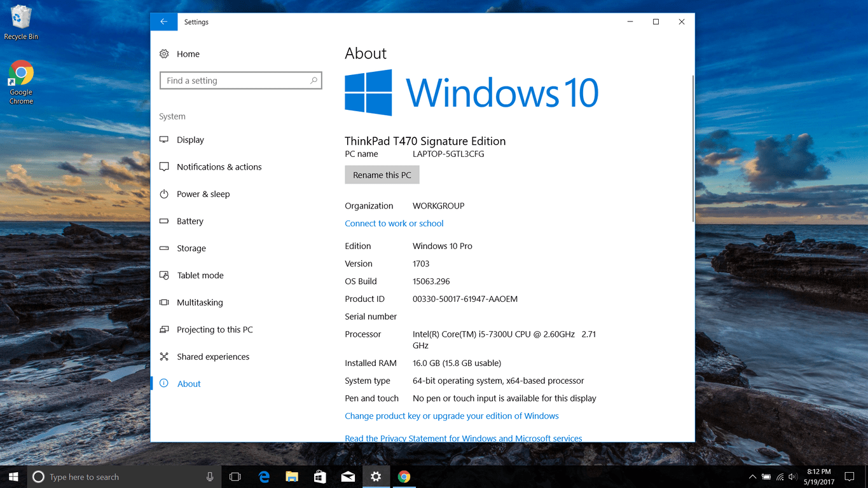Click the PC name LAPTOP-5GTL3CFG

448,154
